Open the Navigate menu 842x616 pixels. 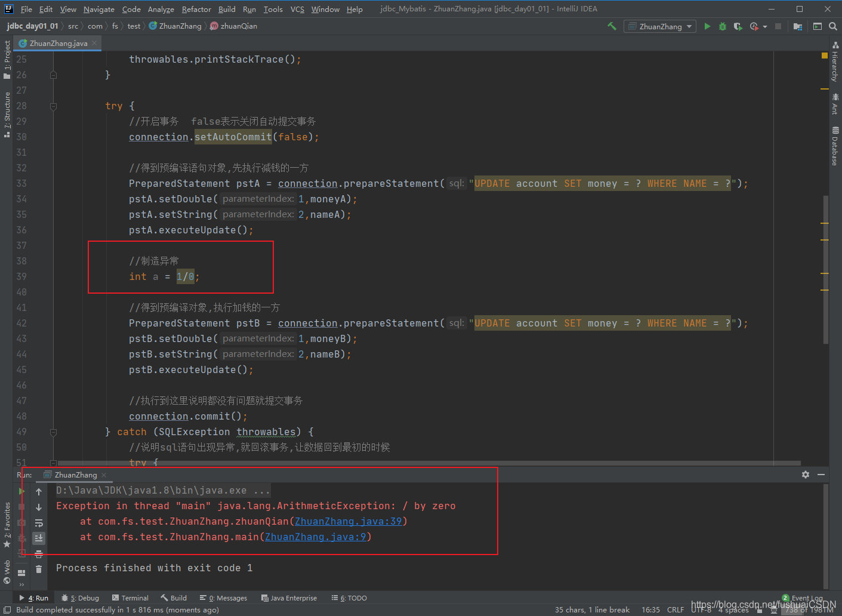(99, 9)
